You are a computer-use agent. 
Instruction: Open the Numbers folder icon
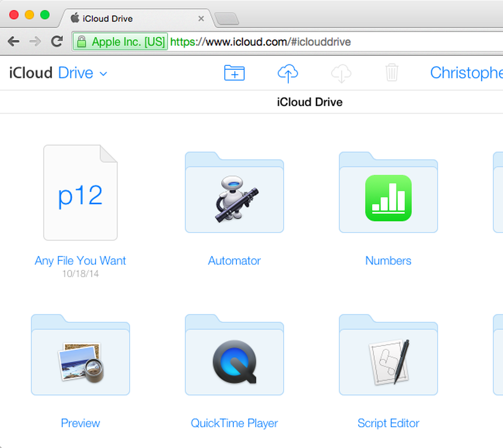[x=388, y=192]
